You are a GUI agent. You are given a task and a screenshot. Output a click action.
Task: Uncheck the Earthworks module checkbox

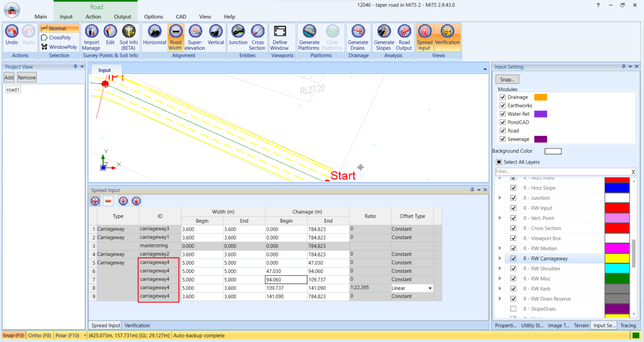(x=502, y=105)
